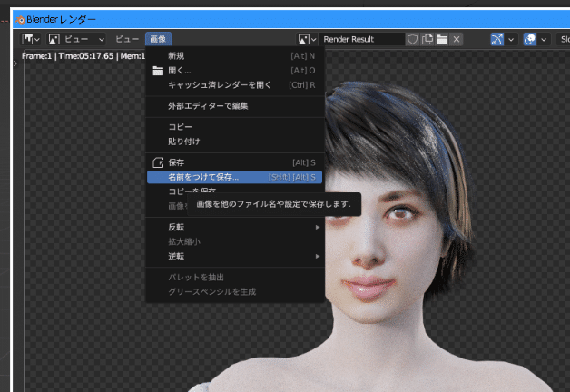
Task: Expand the 逆転 submenu
Action: 234,256
